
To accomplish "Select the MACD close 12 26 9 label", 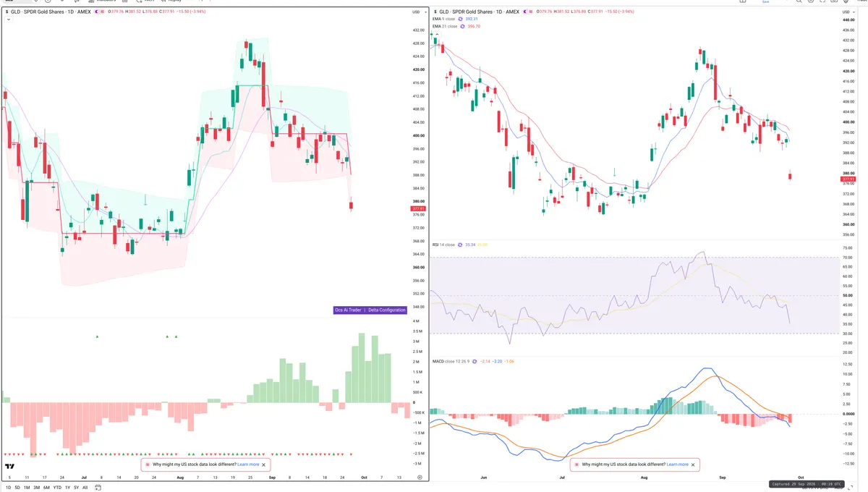I will pos(450,360).
